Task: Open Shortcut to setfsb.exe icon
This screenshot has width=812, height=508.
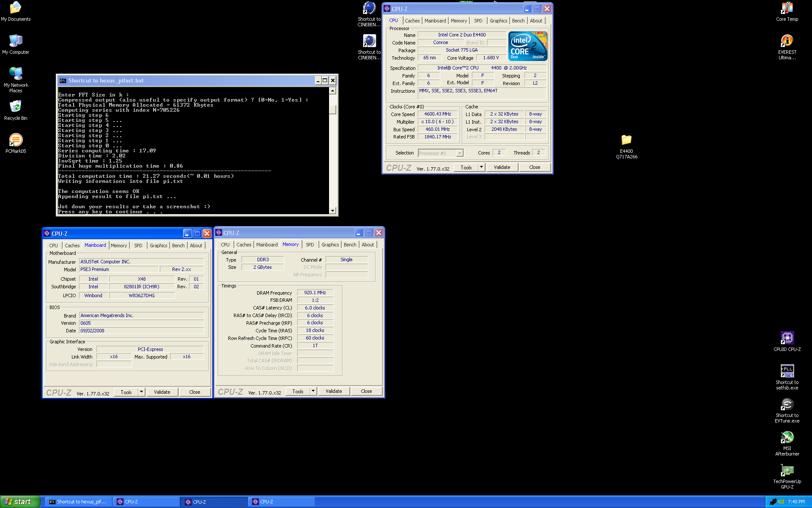Action: click(x=787, y=377)
